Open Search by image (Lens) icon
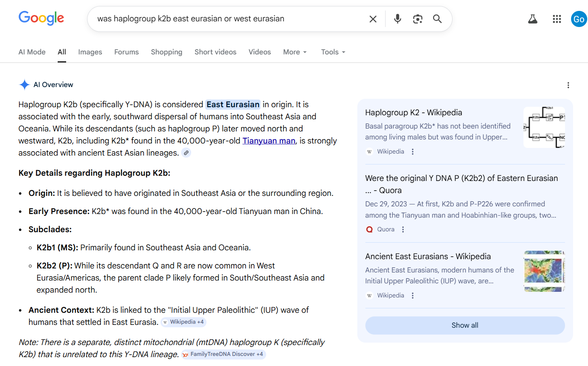The width and height of the screenshot is (588, 366). (x=417, y=19)
